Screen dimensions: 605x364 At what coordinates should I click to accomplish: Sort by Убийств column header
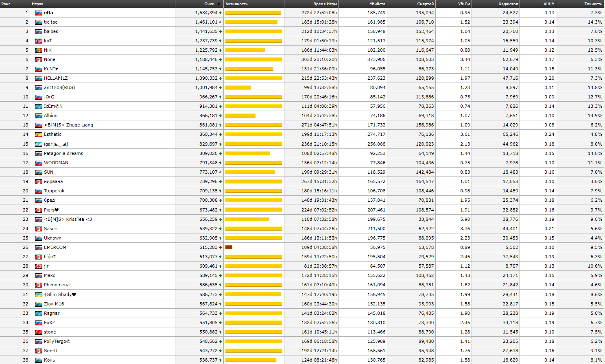(377, 4)
